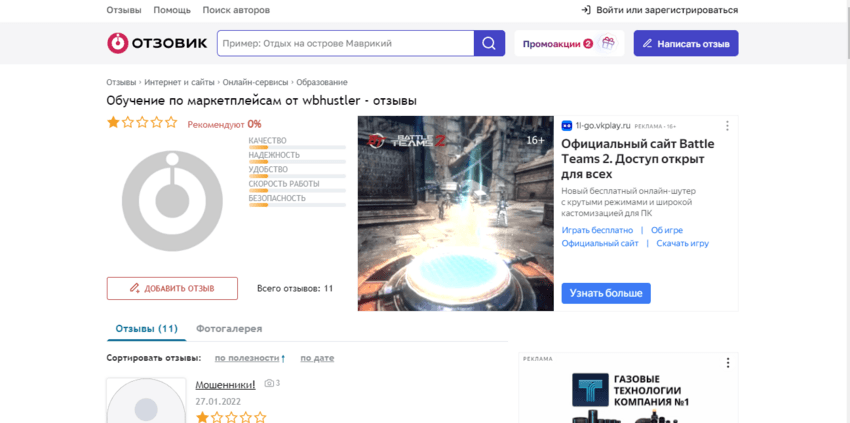Image resolution: width=850 pixels, height=423 pixels.
Task: Click the Мошенники! review star rating
Action: (231, 417)
